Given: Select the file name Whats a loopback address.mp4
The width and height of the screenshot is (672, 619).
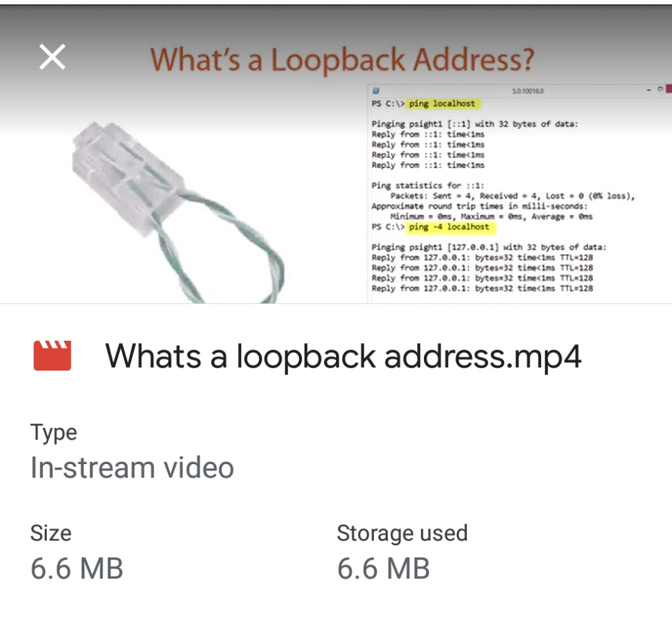Looking at the screenshot, I should (344, 357).
